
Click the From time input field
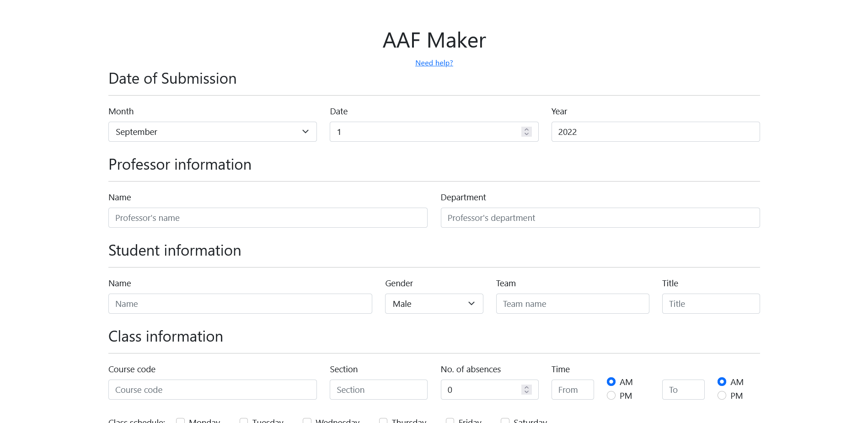pos(572,390)
